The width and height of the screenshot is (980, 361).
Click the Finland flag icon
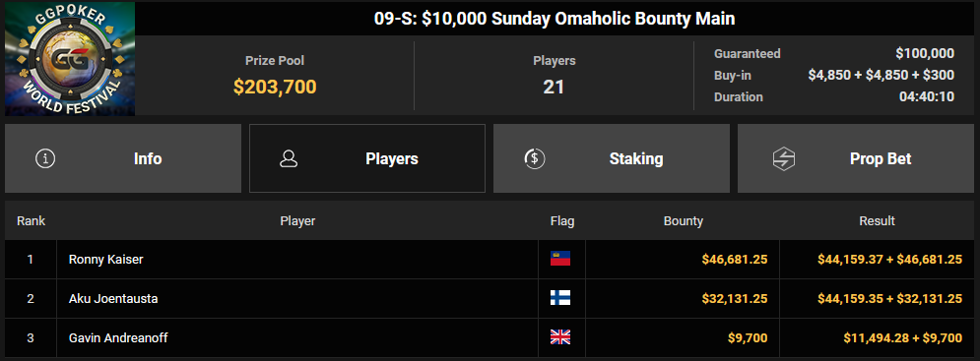pyautogui.click(x=560, y=299)
